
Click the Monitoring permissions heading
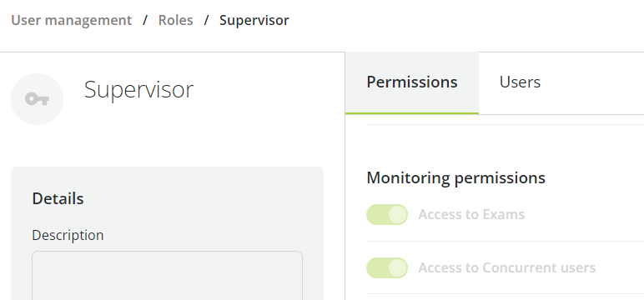(456, 177)
